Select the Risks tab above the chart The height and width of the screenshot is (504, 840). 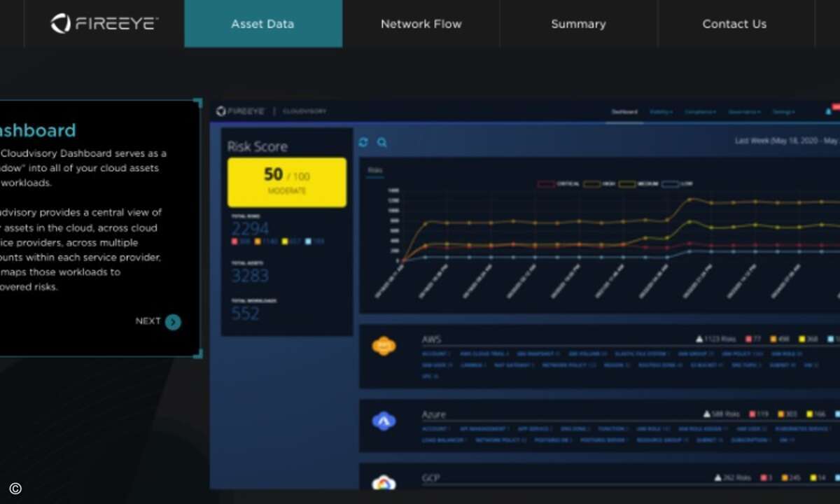pos(375,170)
